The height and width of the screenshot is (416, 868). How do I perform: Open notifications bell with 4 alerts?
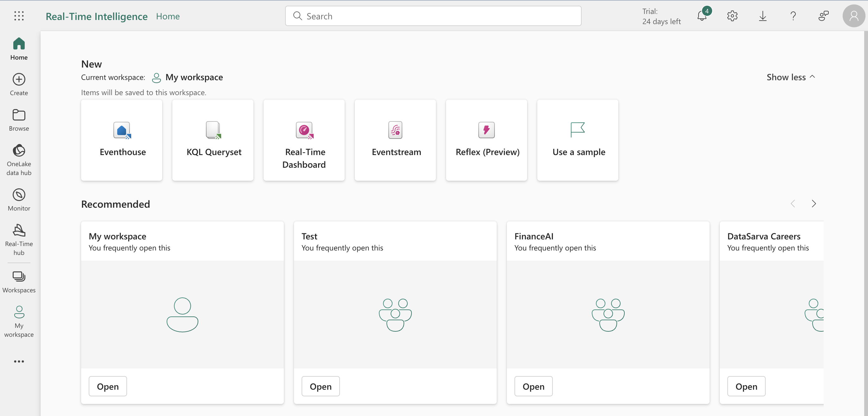[702, 16]
